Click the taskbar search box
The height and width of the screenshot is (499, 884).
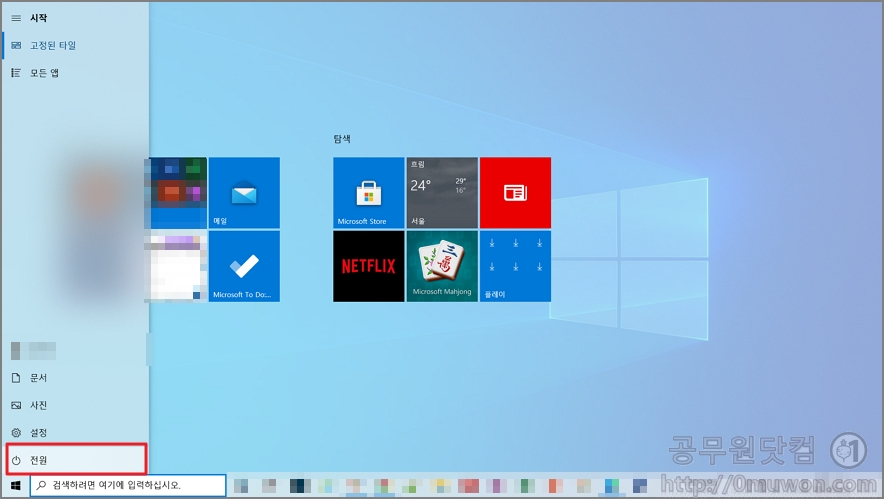(128, 485)
